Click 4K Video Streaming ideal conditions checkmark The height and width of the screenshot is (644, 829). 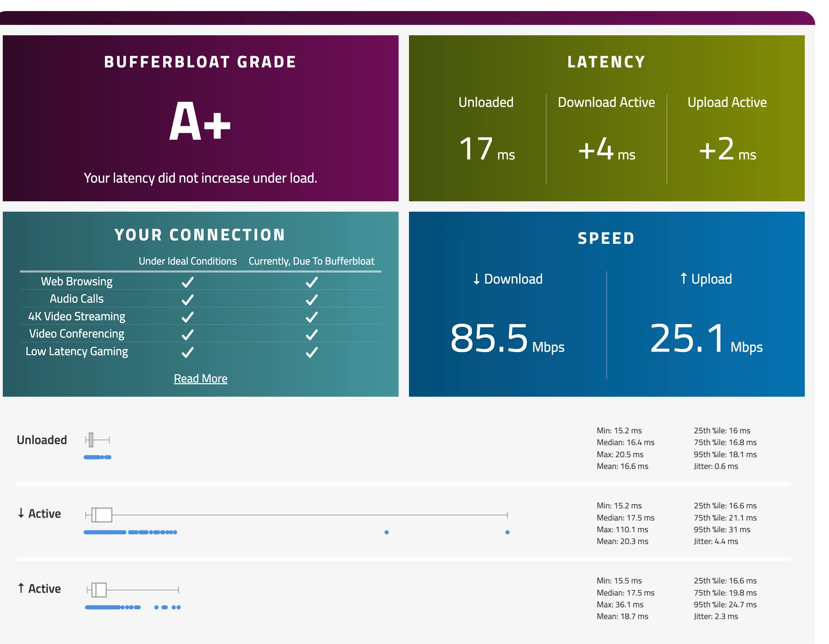pyautogui.click(x=187, y=317)
